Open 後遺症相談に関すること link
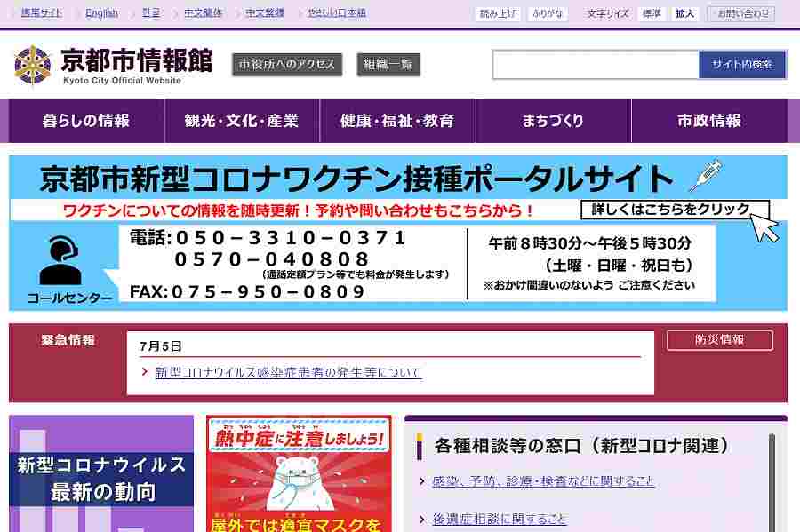Viewport: 800px width, 532px height. tap(500, 520)
